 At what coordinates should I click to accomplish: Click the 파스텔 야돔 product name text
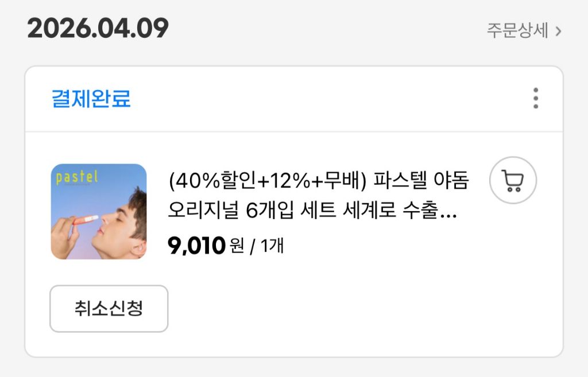coord(421,181)
